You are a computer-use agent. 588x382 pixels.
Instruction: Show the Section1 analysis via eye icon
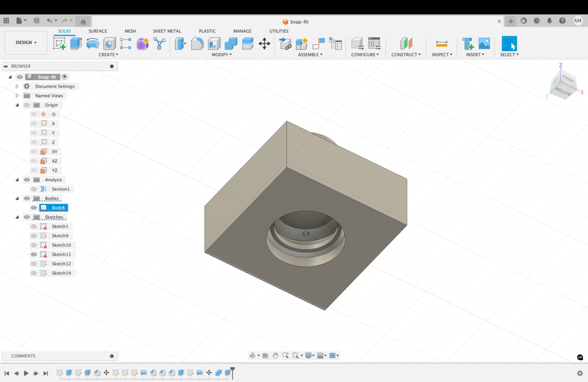(34, 189)
